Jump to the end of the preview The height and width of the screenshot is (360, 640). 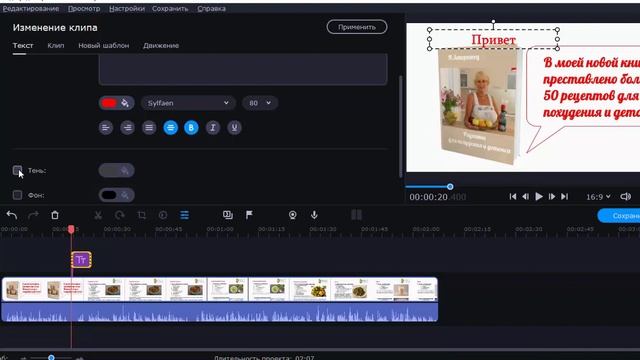[564, 197]
